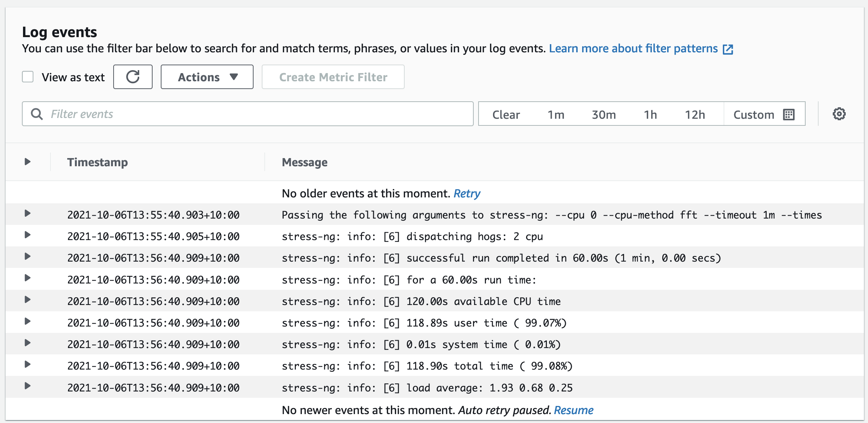Screen dimensions: 868x423
Task: Click Retry for older events
Action: click(x=467, y=193)
